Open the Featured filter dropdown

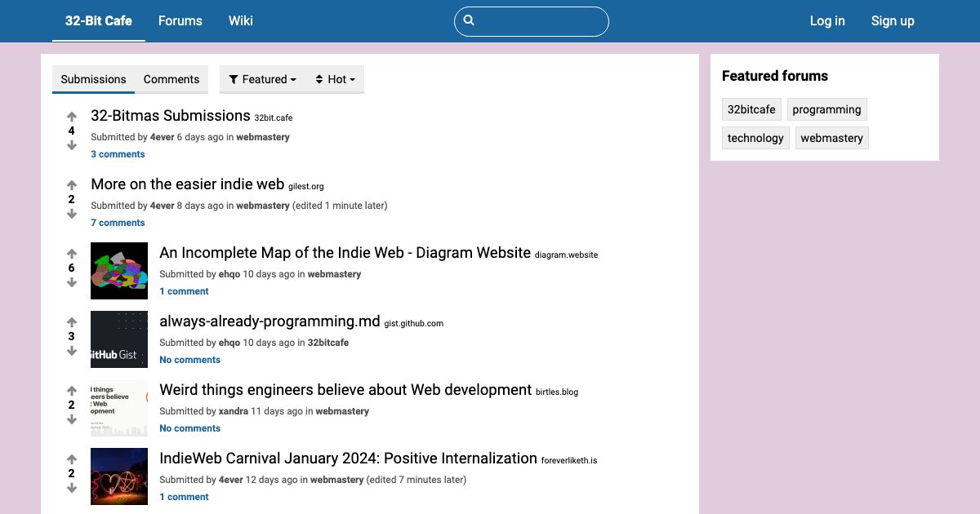(x=261, y=79)
